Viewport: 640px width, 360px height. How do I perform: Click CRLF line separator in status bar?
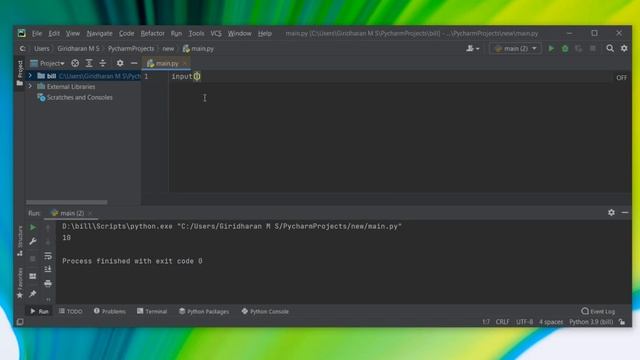502,322
